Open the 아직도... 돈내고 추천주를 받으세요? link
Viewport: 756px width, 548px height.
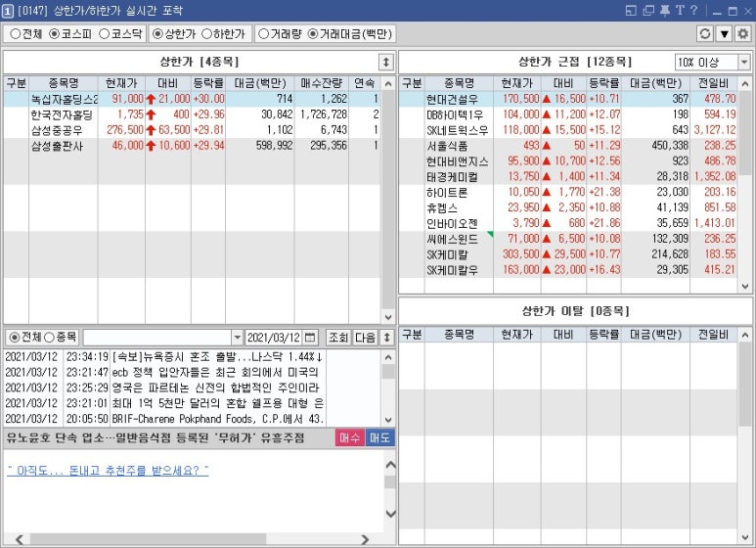108,471
